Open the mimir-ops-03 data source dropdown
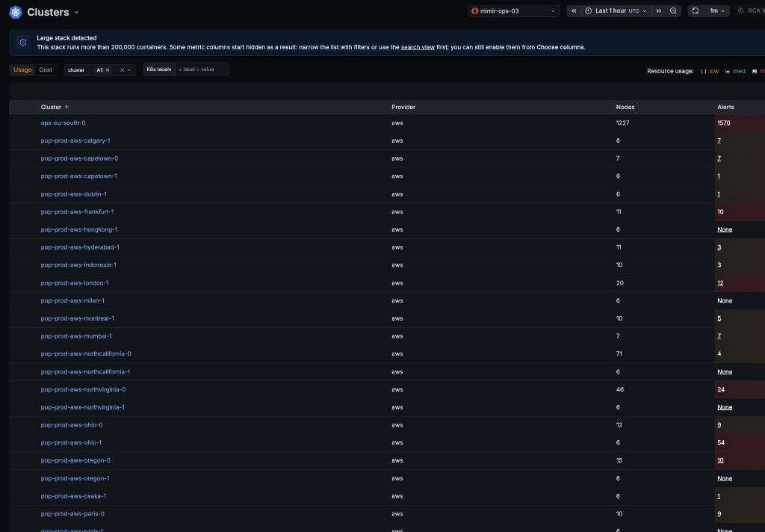765x532 pixels. point(514,10)
